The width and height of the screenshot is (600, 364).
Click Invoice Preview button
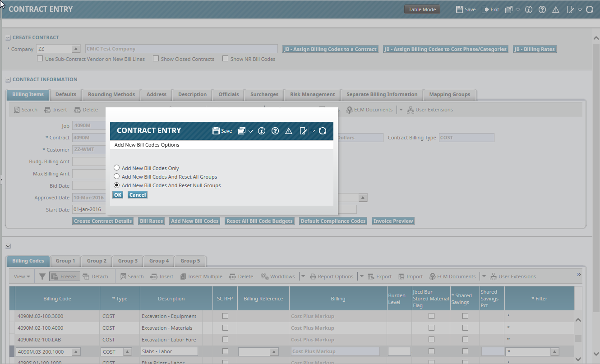393,221
